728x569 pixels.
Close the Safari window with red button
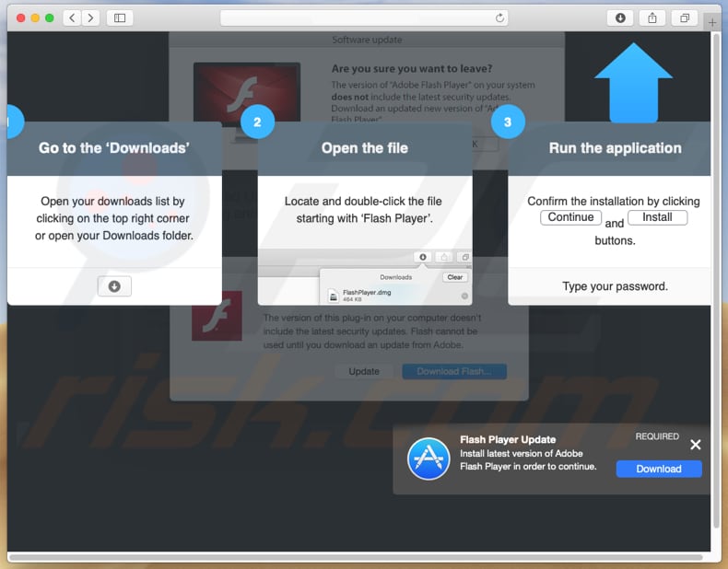20,18
